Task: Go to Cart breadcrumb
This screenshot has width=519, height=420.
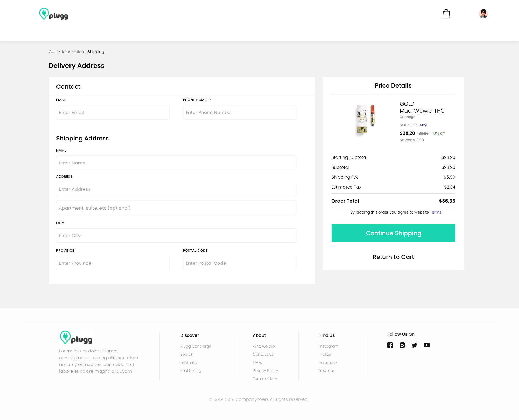Action: tap(53, 52)
